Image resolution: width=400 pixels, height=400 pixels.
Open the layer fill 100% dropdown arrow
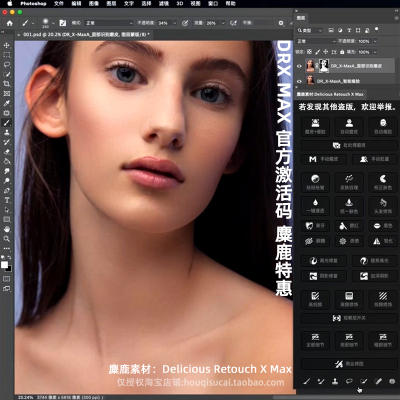375,52
